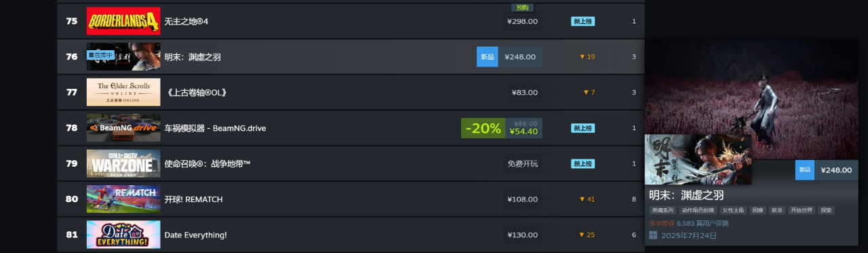Click the ¥248.00 price in hover popup
This screenshot has height=253, width=868.
pyautogui.click(x=836, y=170)
